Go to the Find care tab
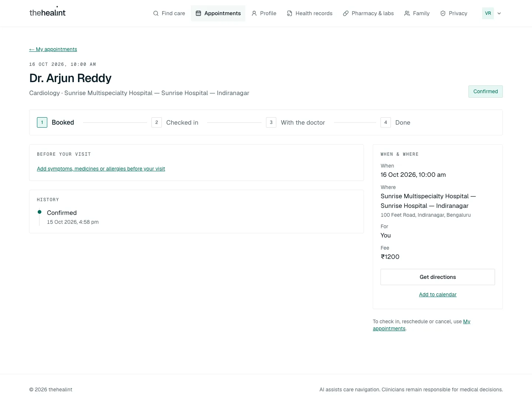532x405 pixels. pyautogui.click(x=169, y=13)
